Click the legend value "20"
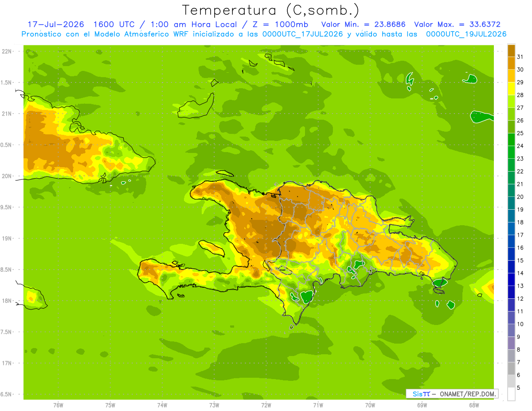Image resolution: width=532 pixels, height=411 pixels. (520, 197)
